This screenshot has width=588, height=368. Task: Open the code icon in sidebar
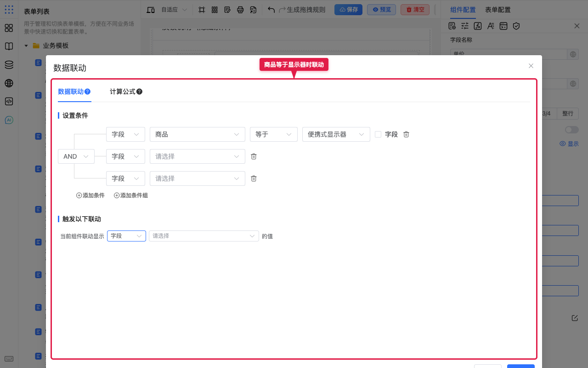(9, 102)
